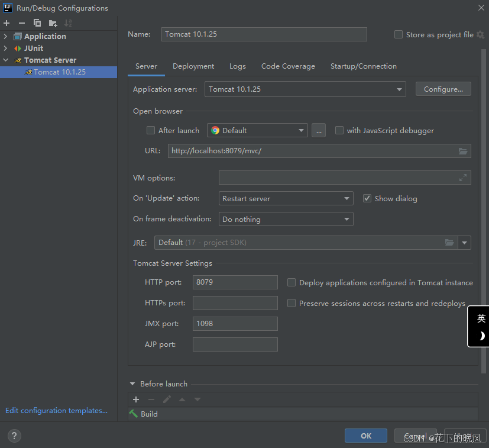Click the OK button
Image resolution: width=489 pixels, height=448 pixels.
tap(366, 436)
